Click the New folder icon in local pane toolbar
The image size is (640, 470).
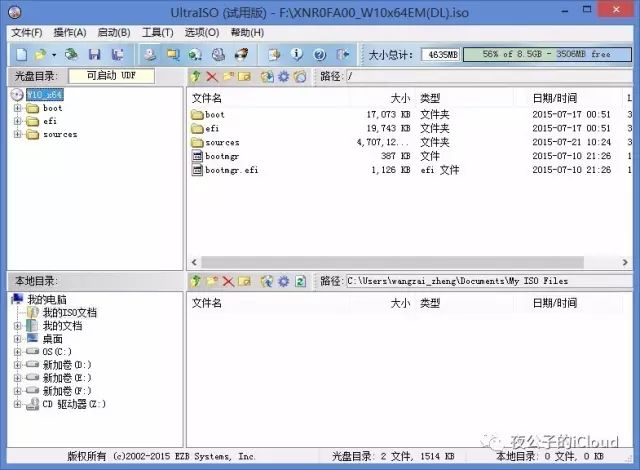[x=212, y=281]
